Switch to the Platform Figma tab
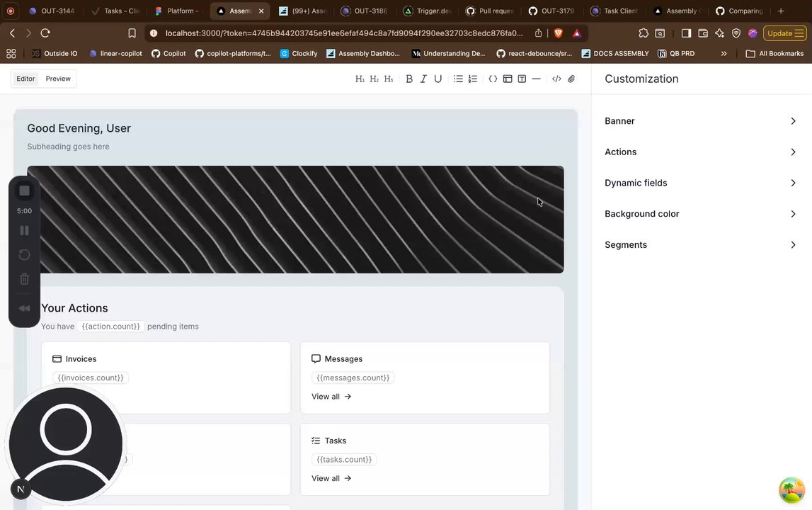The height and width of the screenshot is (510, 812). [178, 11]
